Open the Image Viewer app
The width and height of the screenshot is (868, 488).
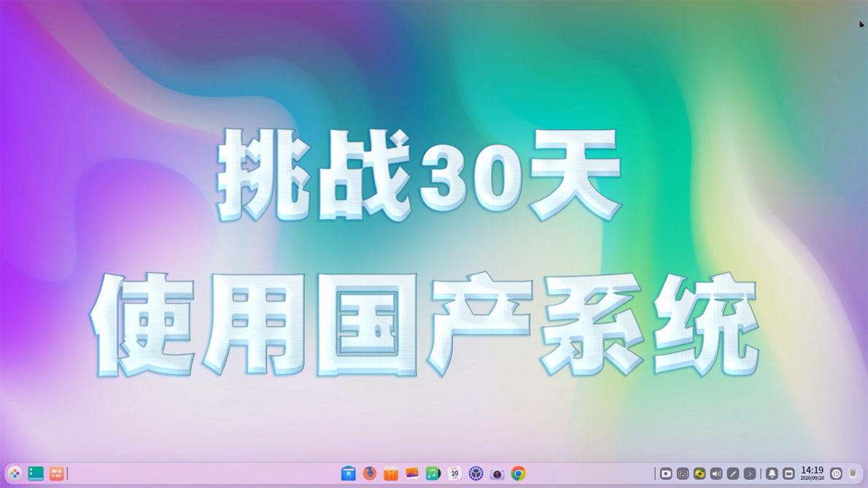tap(412, 473)
